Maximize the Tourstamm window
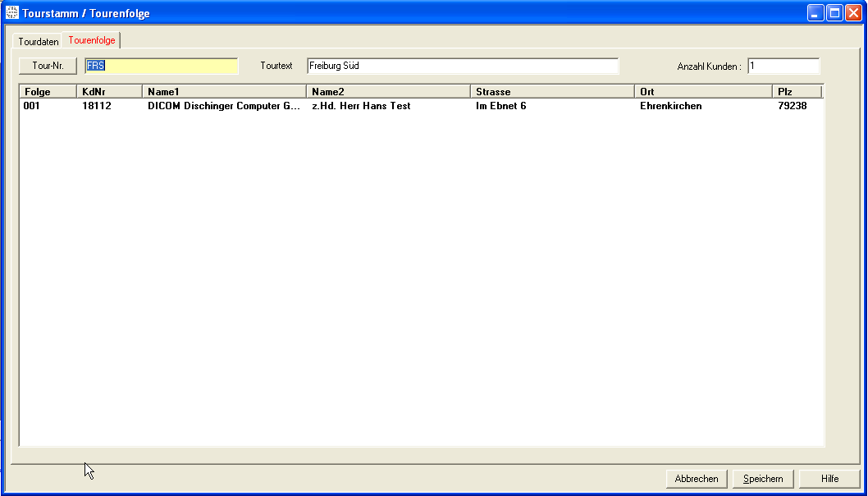 (834, 13)
